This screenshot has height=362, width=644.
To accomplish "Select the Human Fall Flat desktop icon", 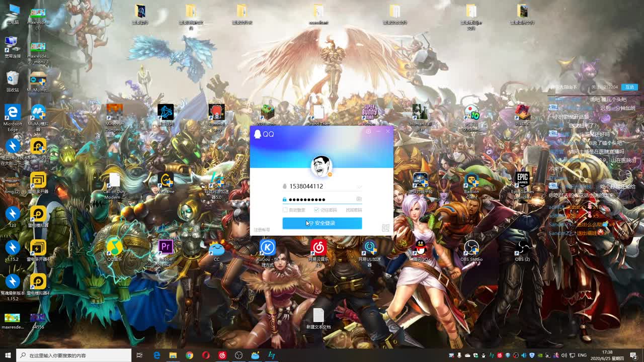I will pos(421,118).
